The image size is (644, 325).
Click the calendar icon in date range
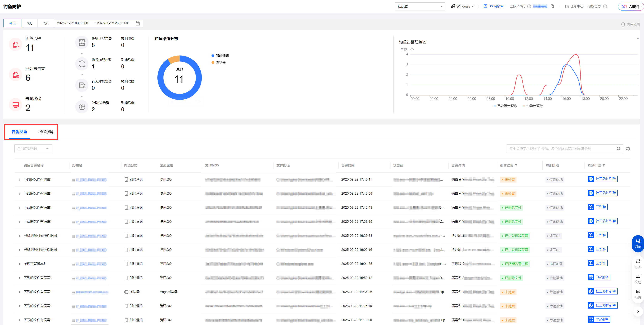tap(137, 23)
